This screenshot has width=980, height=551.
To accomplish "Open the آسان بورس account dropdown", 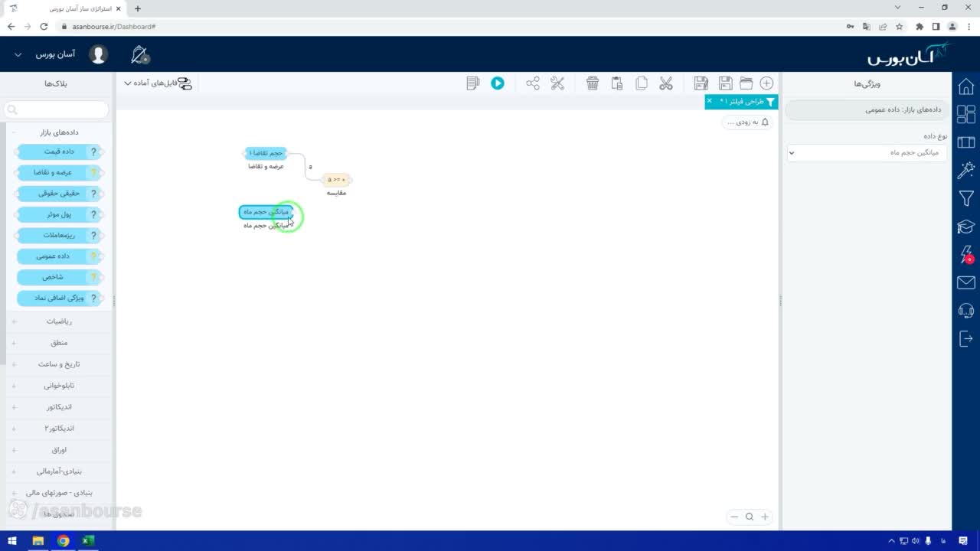I will pos(46,54).
